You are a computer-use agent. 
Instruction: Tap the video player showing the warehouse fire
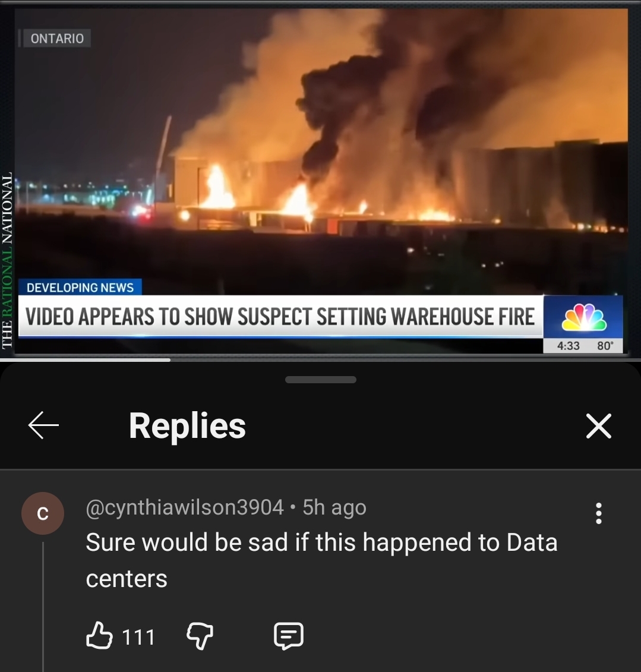321,180
